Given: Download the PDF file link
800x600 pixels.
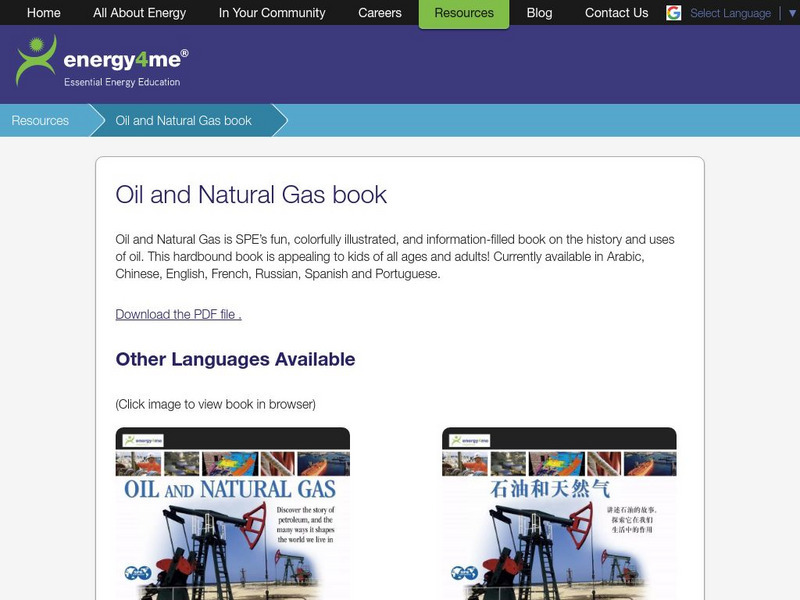Looking at the screenshot, I should pos(178,314).
